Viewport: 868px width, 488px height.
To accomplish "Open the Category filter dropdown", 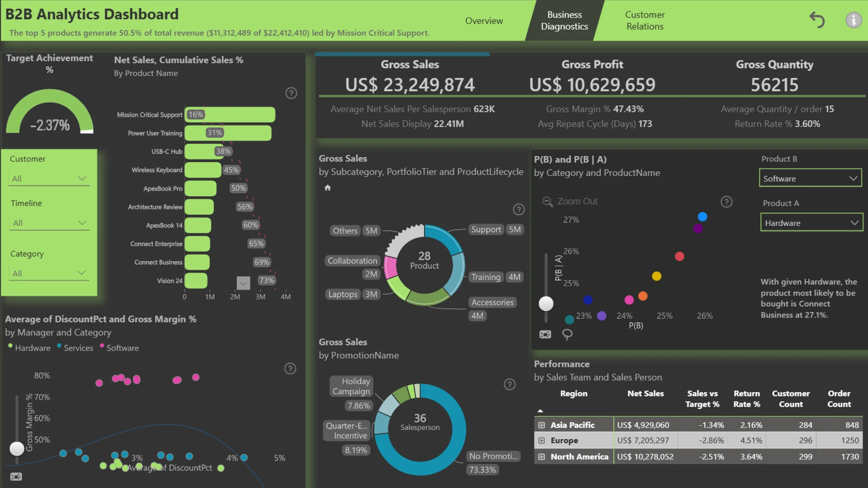I will point(49,273).
